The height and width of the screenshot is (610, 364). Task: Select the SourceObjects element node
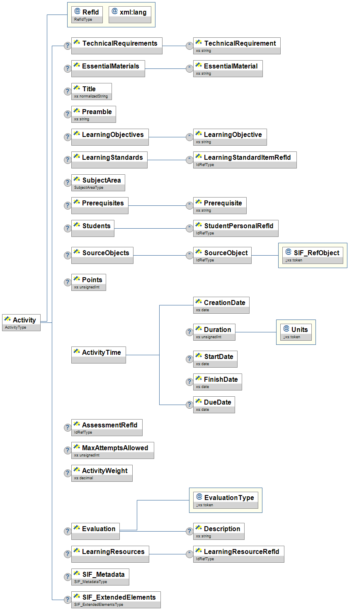click(x=102, y=255)
